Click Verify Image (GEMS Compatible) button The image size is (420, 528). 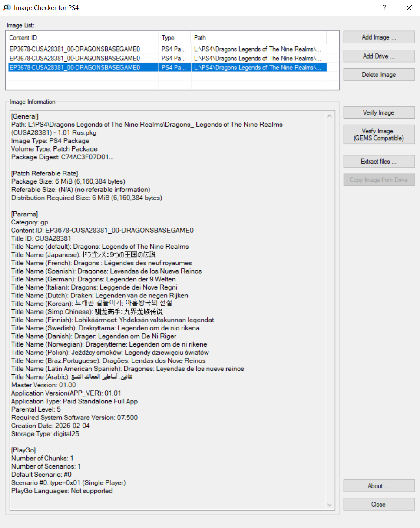pos(379,135)
